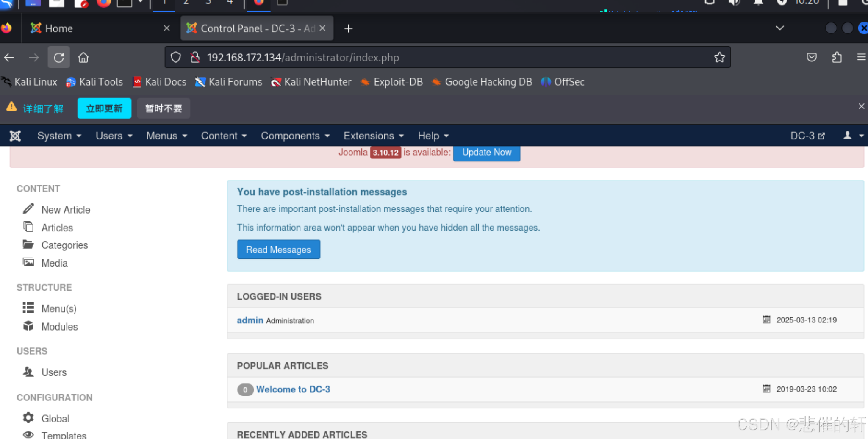This screenshot has height=439, width=868.
Task: Click Read Messages button
Action: (278, 250)
